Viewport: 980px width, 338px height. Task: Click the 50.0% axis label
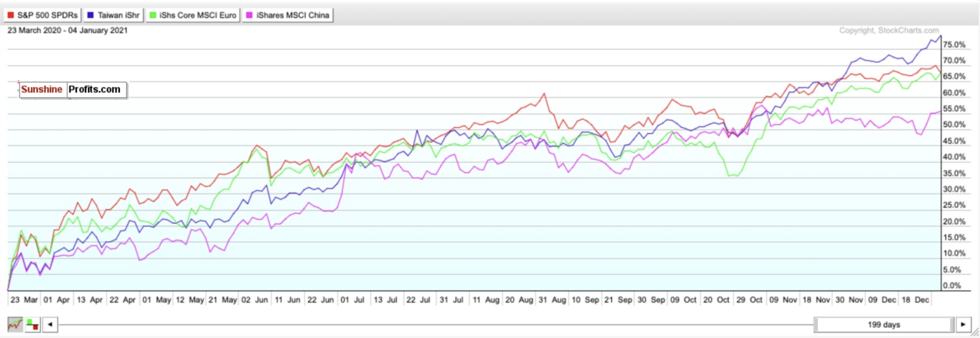[x=954, y=125]
